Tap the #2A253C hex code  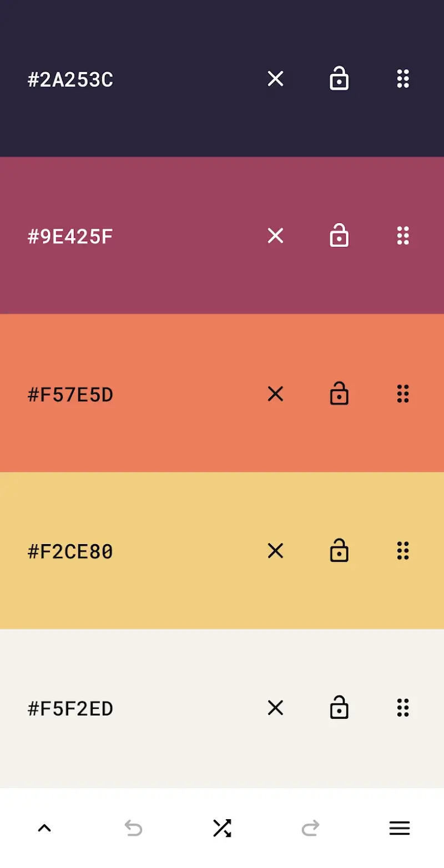point(70,80)
